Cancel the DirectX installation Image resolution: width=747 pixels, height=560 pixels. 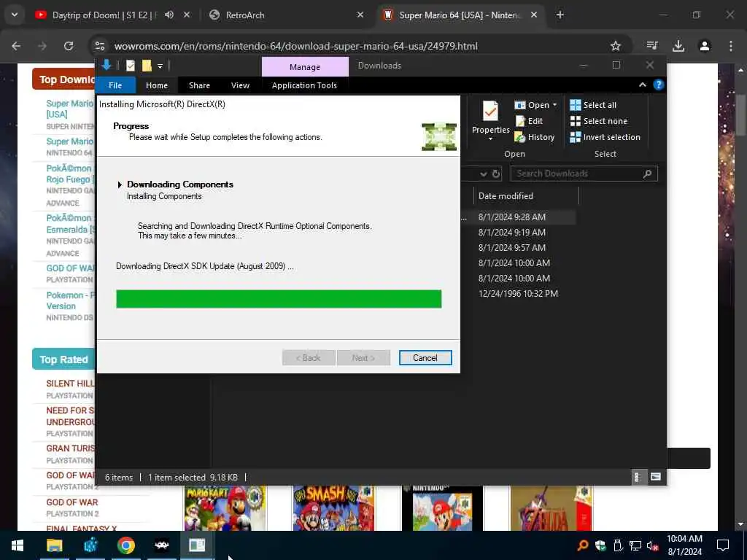pyautogui.click(x=425, y=357)
